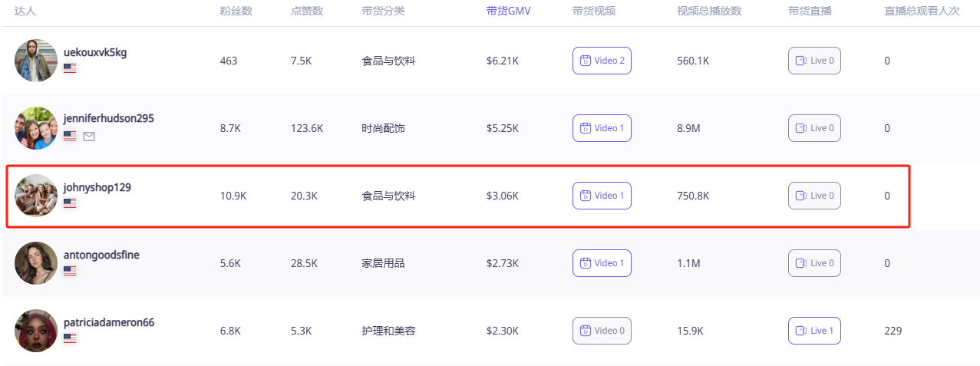Click the 视频总播放数 column header
The image size is (980, 366).
coord(709,12)
